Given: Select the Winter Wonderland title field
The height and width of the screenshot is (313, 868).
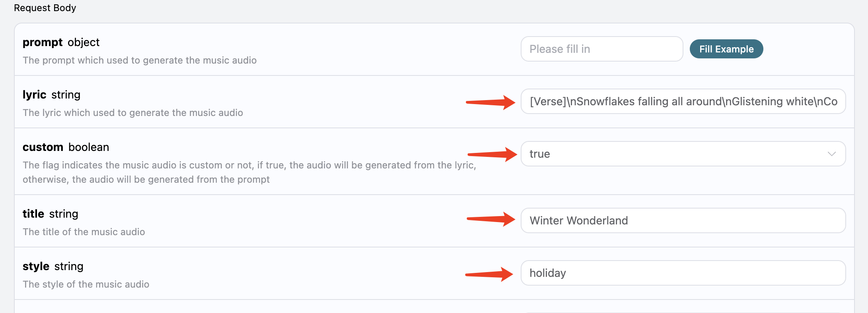Looking at the screenshot, I should coord(683,220).
